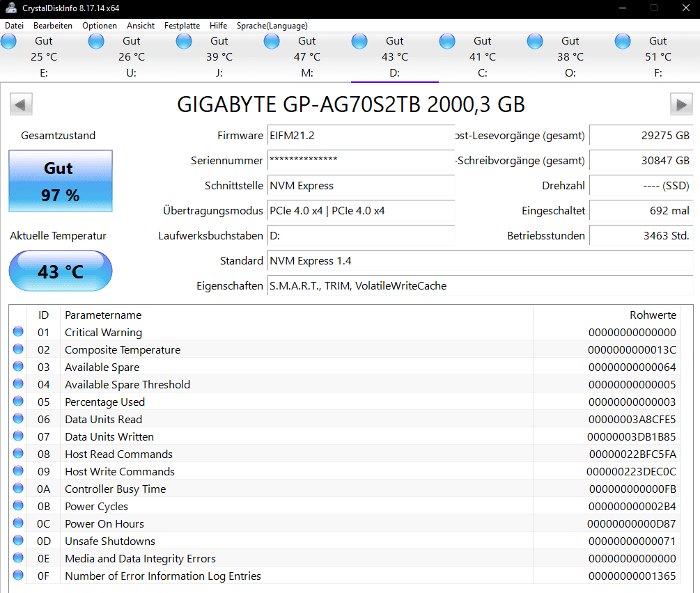Select drive J: tab at 39 °C

pos(219,56)
